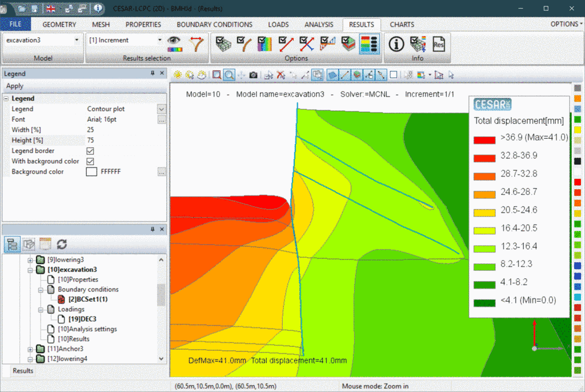Click the white Background color swatch
Image resolution: width=585 pixels, height=392 pixels.
91,171
